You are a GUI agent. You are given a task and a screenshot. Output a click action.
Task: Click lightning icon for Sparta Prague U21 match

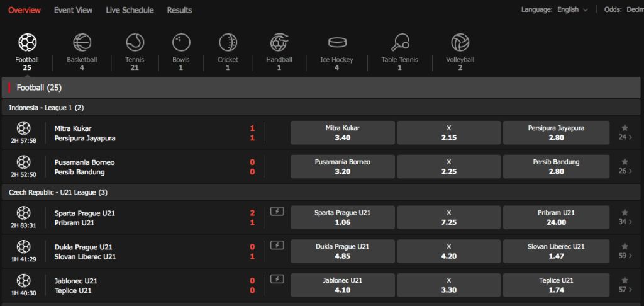pos(277,212)
